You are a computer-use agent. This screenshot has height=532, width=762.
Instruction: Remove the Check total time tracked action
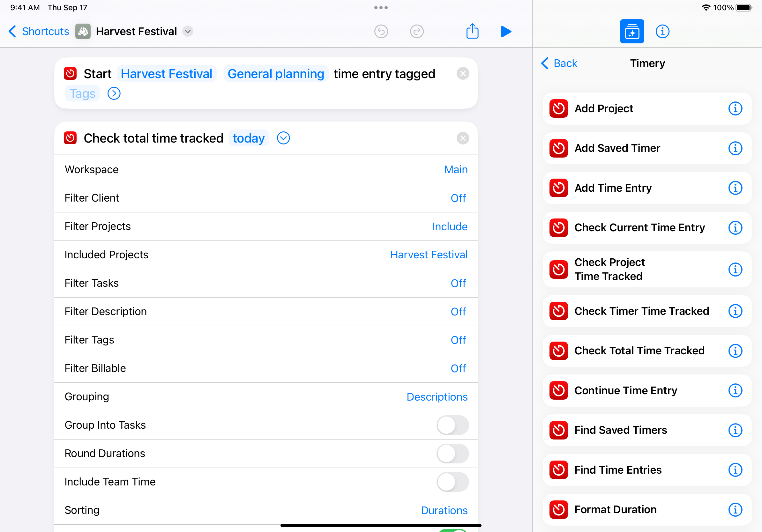[463, 138]
